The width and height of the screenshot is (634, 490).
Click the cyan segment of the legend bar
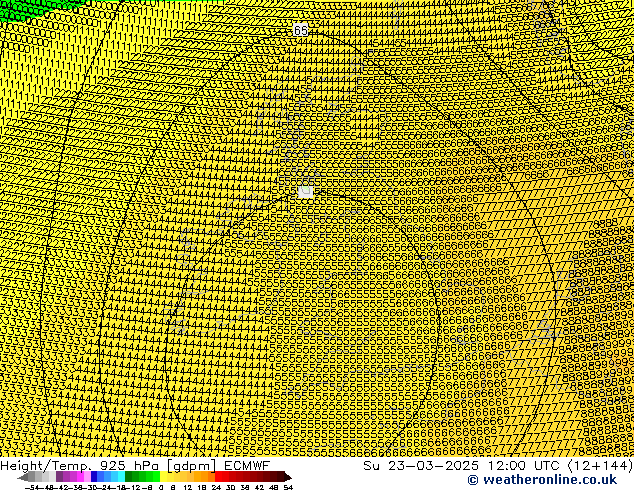pos(121,477)
